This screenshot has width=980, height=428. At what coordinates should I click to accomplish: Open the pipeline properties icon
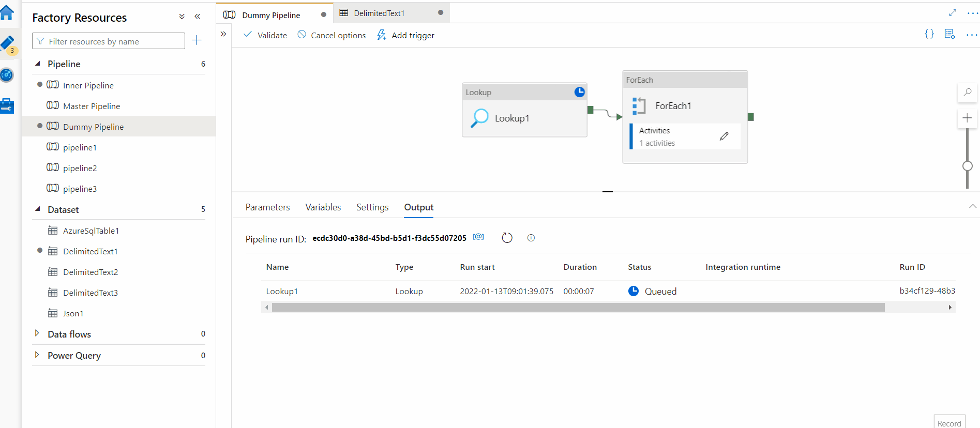tap(949, 34)
